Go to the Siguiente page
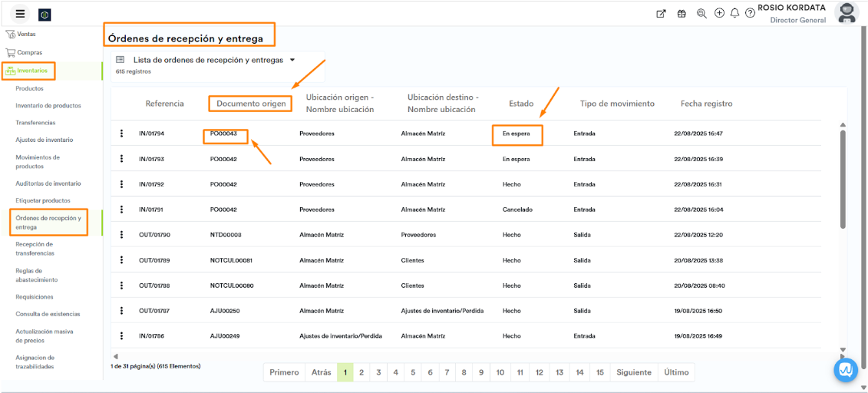Screen dimensions: 868x393 pos(633,372)
